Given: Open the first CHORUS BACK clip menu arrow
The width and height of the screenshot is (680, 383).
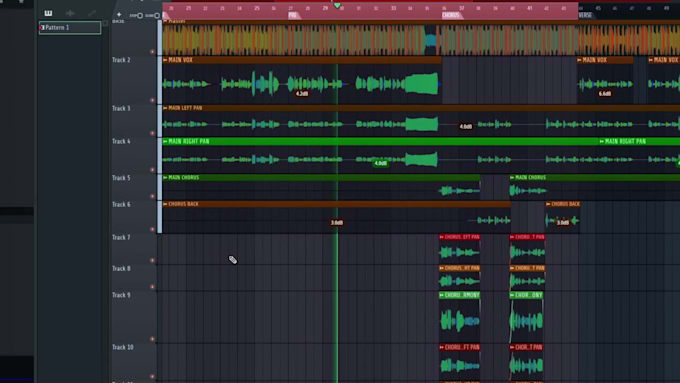Looking at the screenshot, I should (165, 204).
